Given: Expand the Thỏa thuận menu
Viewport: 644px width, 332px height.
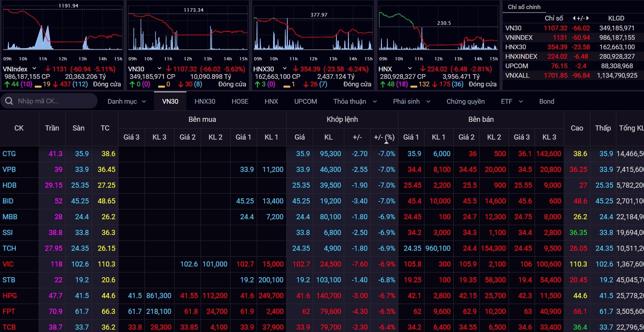Looking at the screenshot, I should pyautogui.click(x=355, y=101).
